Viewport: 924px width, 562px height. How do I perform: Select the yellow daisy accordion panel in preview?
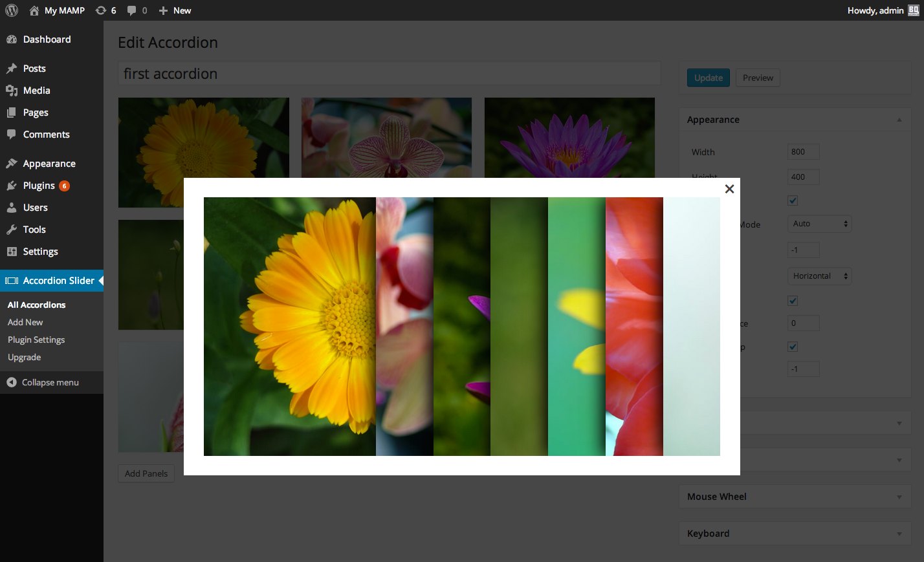point(290,327)
